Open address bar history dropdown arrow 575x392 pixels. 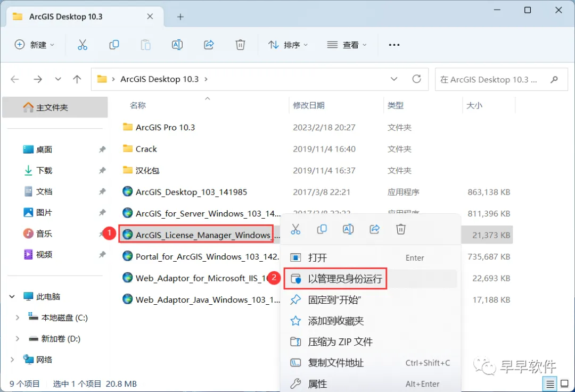pos(394,79)
